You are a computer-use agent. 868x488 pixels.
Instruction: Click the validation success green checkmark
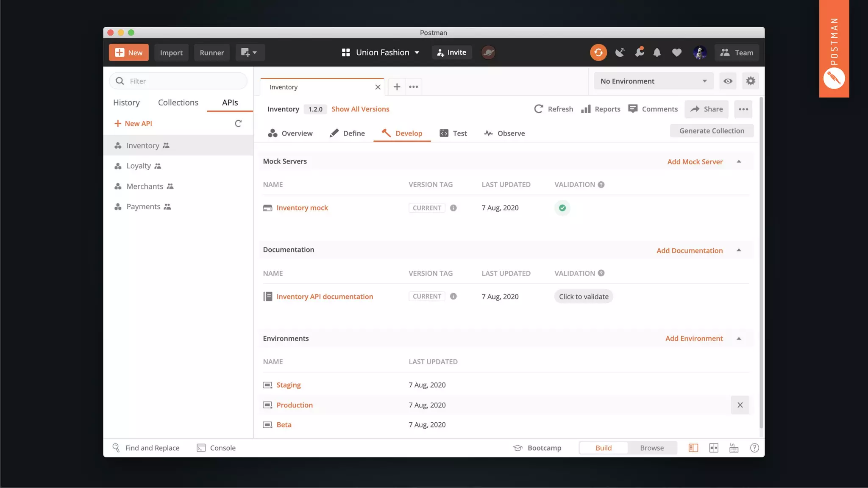562,208
